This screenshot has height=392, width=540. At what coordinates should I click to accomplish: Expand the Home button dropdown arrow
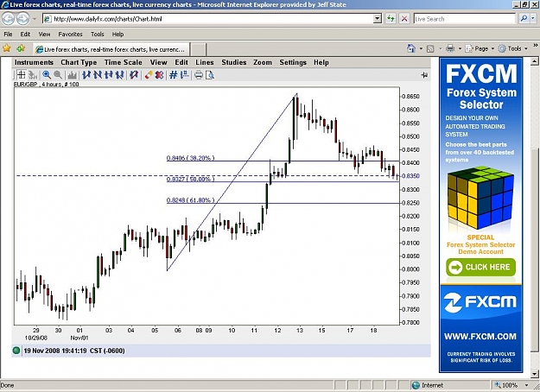421,49
